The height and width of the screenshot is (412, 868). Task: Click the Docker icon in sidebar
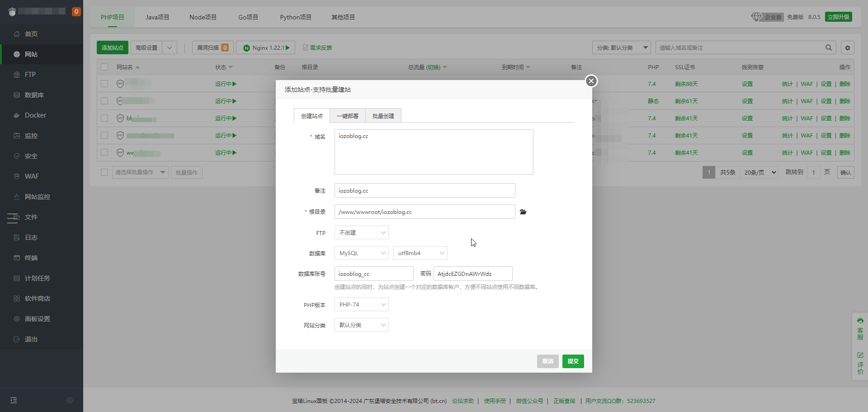click(17, 115)
